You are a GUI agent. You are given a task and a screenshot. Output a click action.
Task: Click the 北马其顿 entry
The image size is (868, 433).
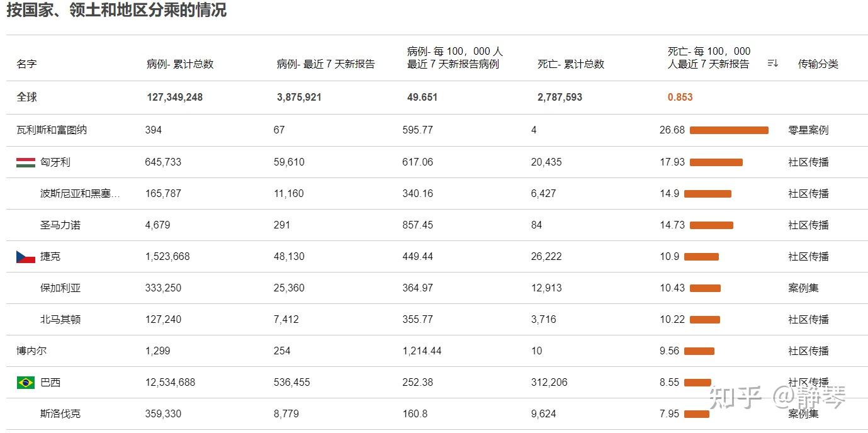[60, 320]
